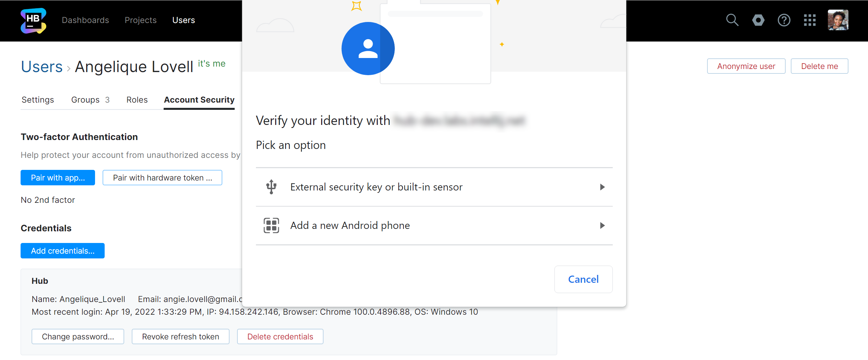This screenshot has height=360, width=868.
Task: Click the profile photo in top right
Action: pyautogui.click(x=837, y=20)
